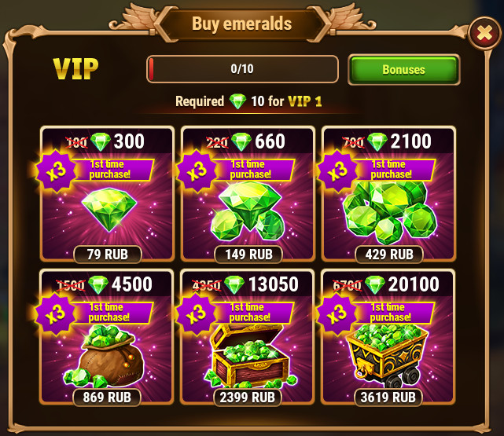Close the Buy emeralds dialog
Image resolution: width=504 pixels, height=436 pixels.
(x=484, y=34)
